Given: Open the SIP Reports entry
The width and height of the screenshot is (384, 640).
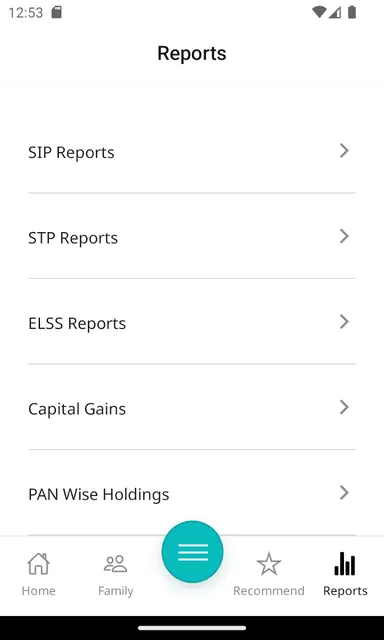Looking at the screenshot, I should [x=192, y=151].
